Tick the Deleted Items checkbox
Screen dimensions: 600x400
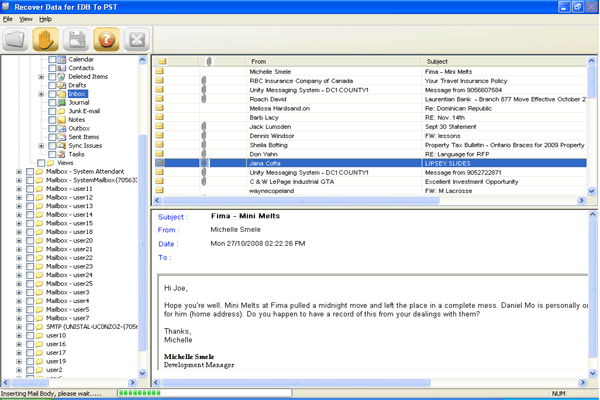click(x=52, y=77)
